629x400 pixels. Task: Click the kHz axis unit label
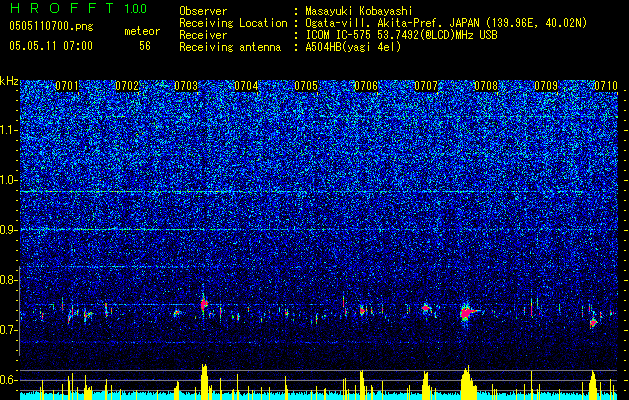[x=9, y=82]
